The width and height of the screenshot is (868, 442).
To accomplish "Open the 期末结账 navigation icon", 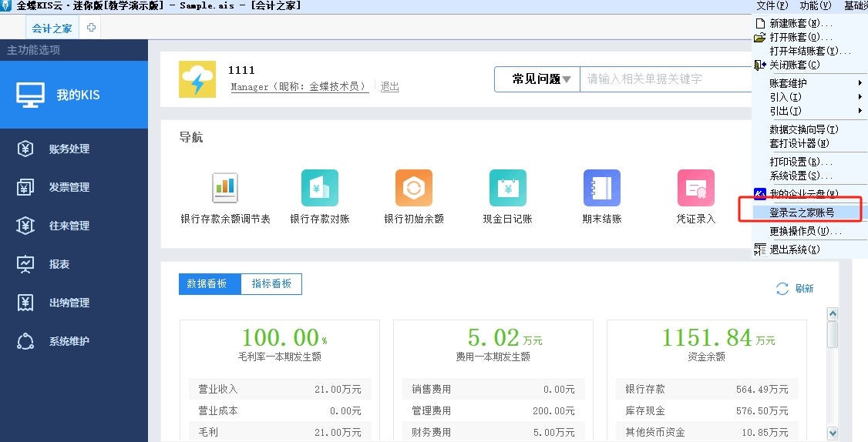I will click(602, 188).
